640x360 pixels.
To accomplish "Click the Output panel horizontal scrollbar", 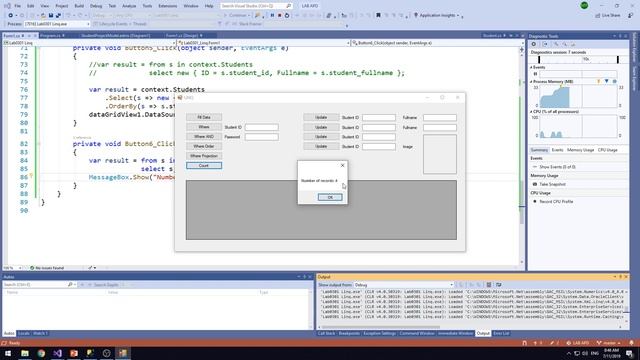I will 380,327.
